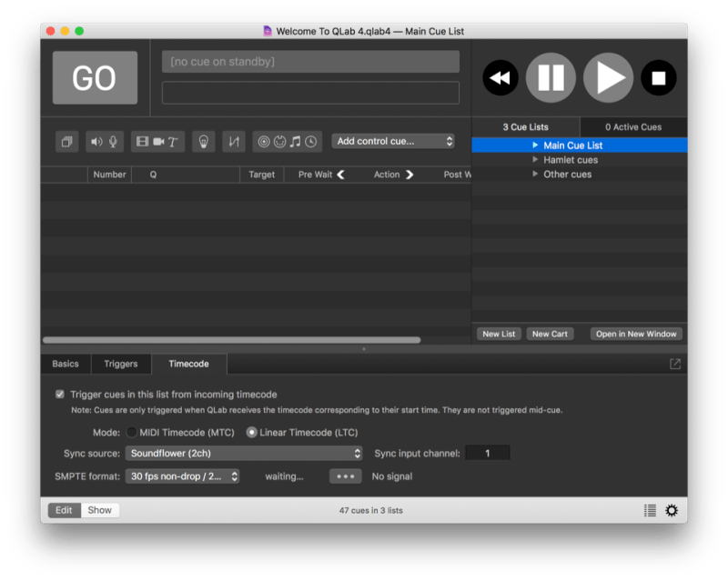This screenshot has width=728, height=581.
Task: Click the Open in New Window button
Action: pos(635,334)
